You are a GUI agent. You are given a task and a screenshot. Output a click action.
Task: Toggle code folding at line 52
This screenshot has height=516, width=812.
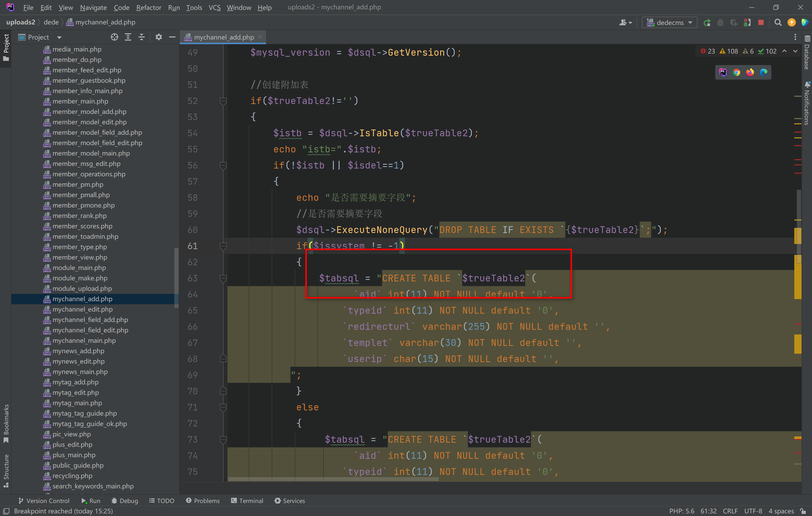click(223, 101)
